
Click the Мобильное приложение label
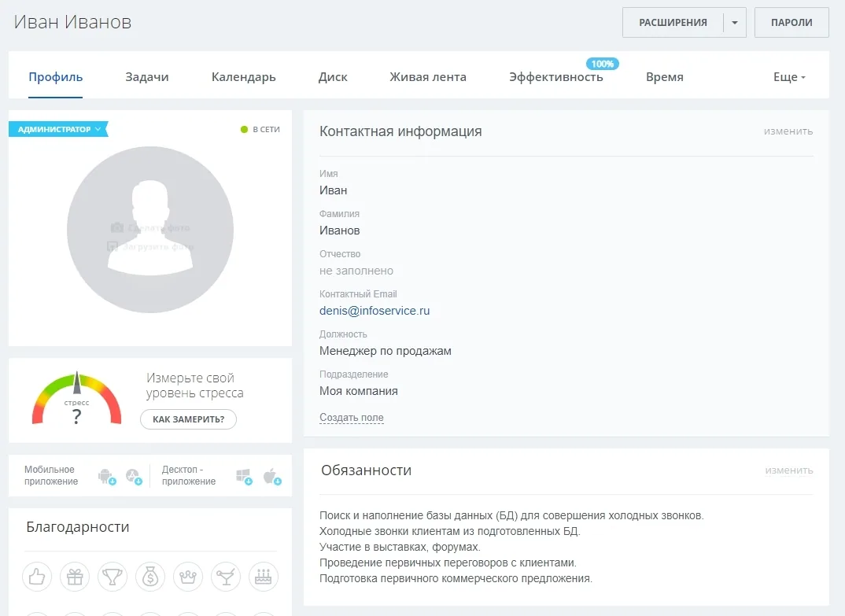coord(51,475)
